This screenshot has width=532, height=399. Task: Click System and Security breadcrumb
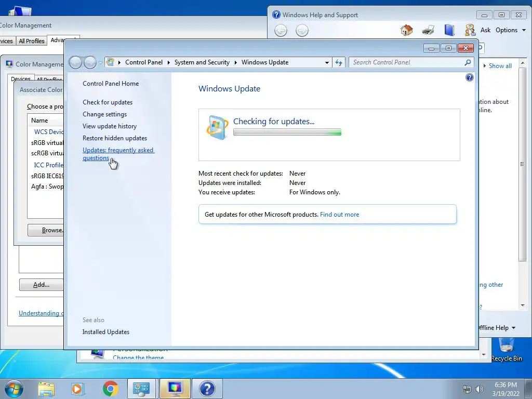tap(202, 62)
